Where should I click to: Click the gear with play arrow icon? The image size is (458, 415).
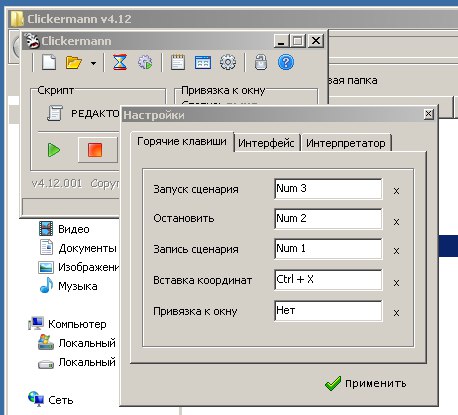(145, 62)
